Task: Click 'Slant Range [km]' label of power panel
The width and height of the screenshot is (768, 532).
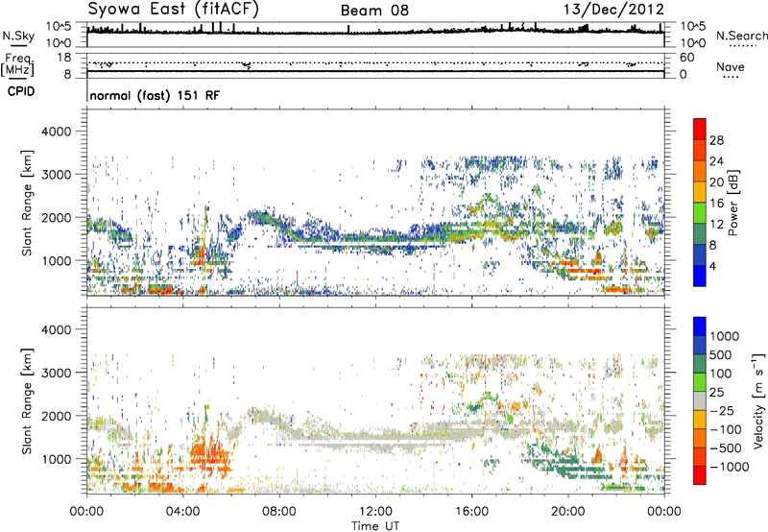Action: click(28, 203)
